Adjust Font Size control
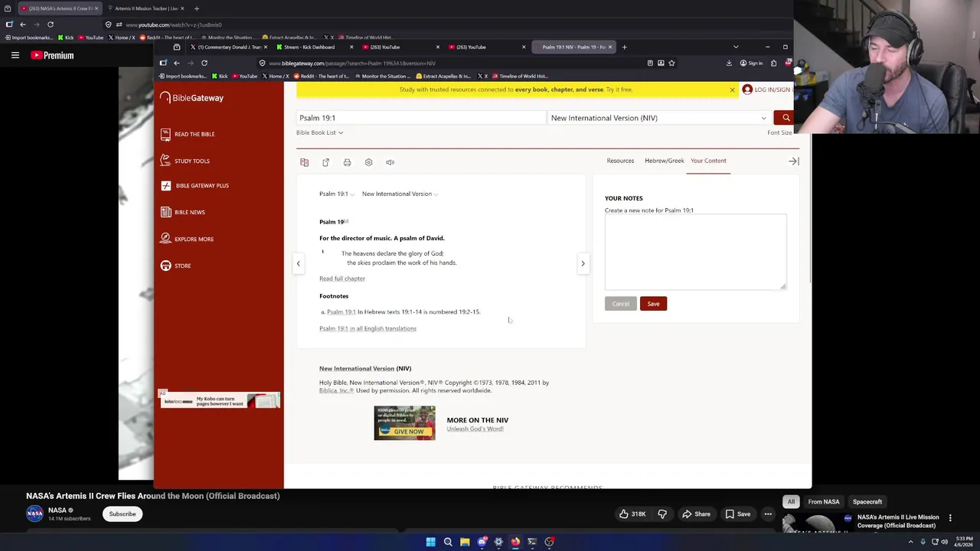980x551 pixels. 779,132
